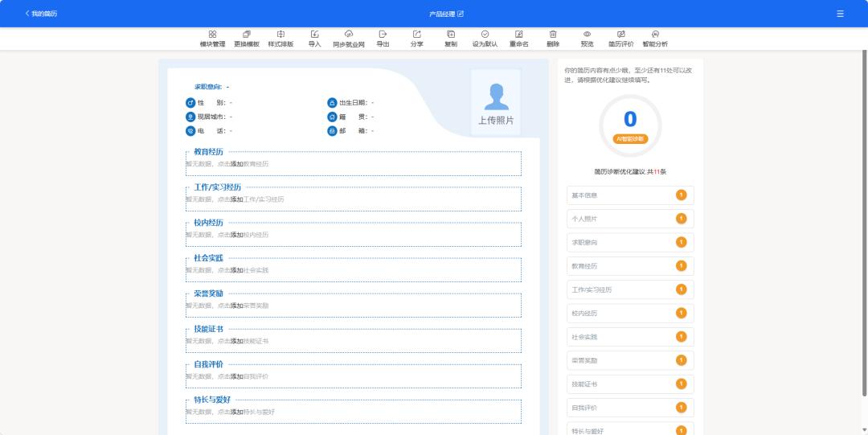Duplicate resume with 复制 icon
Screen dimensions: 868x435
[x=451, y=39]
